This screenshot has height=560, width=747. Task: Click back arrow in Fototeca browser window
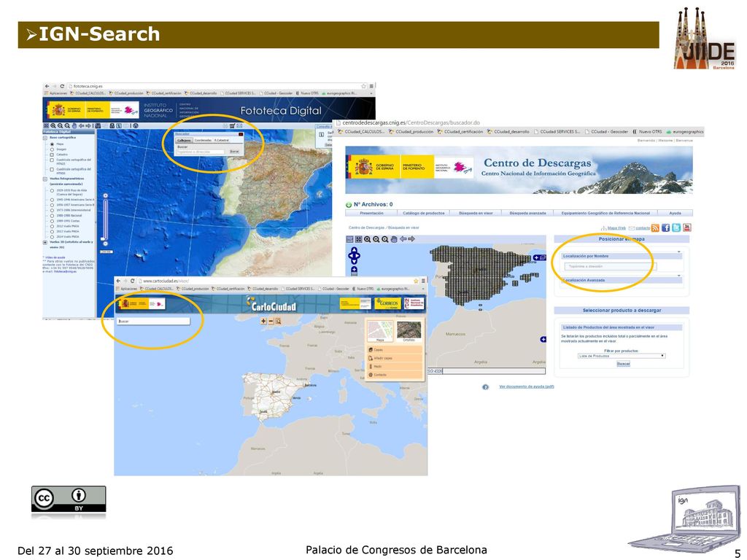(47, 86)
